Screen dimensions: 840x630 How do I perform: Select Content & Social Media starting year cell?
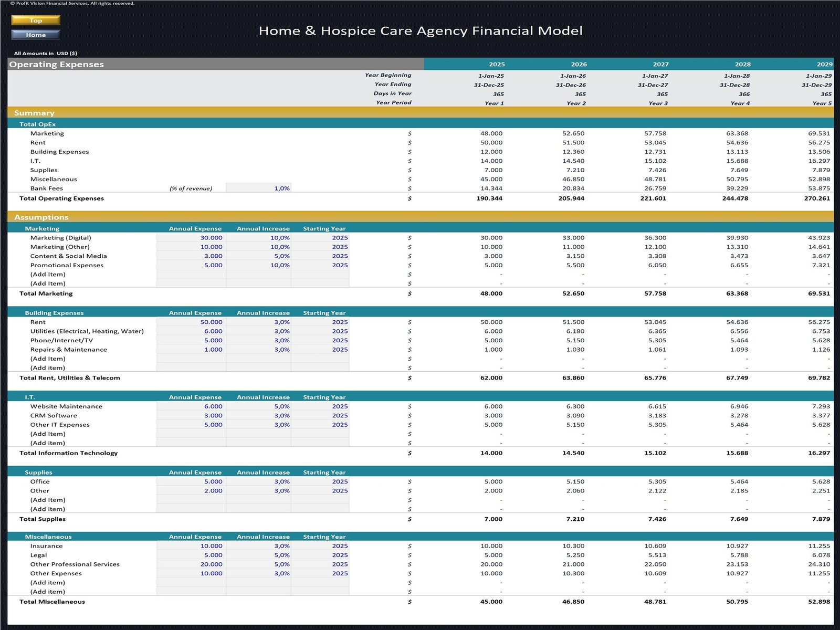[x=320, y=256]
